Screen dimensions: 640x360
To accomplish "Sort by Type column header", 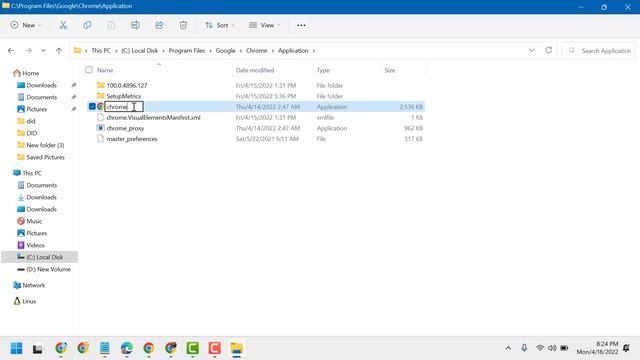I will pyautogui.click(x=323, y=70).
